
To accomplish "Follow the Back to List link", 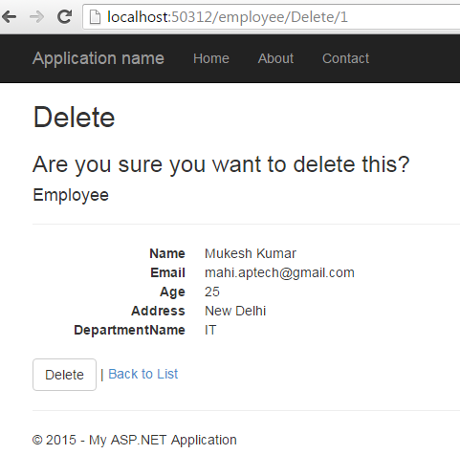I will (x=143, y=374).
